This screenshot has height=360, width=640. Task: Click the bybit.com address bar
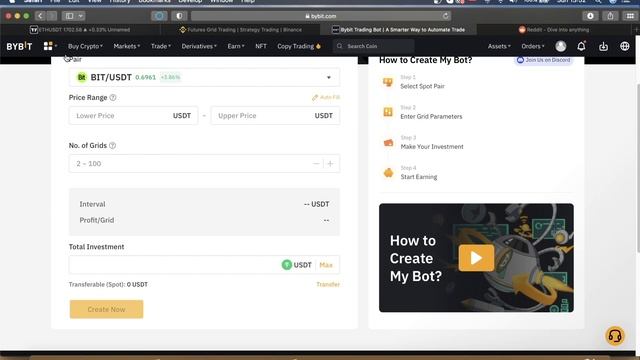[x=321, y=16]
